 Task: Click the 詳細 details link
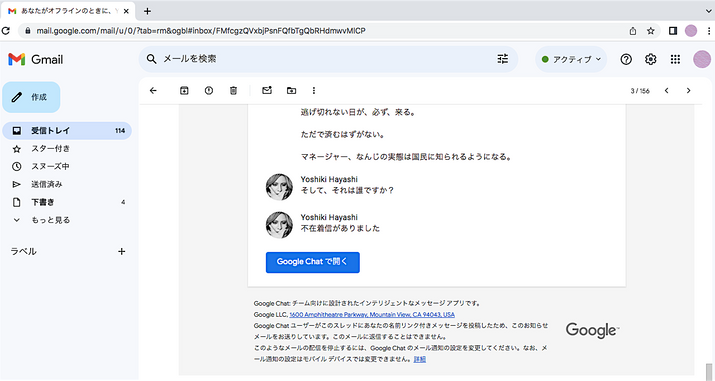tap(420, 359)
